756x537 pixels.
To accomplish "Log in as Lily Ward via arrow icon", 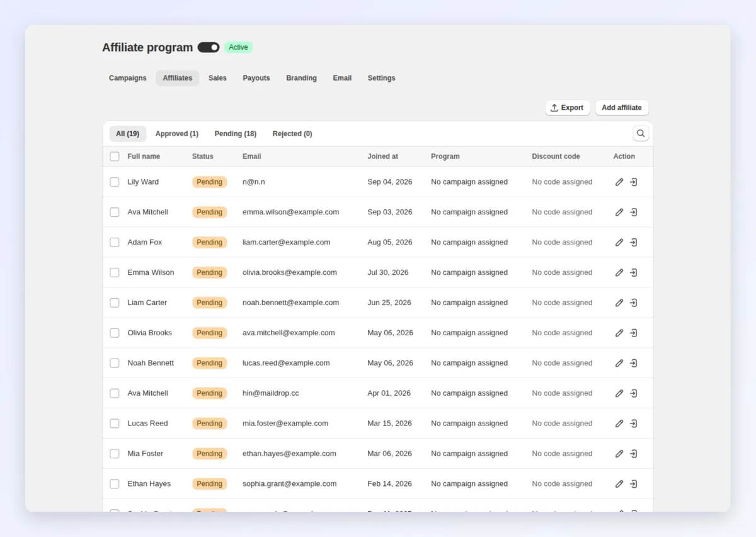I will coord(634,182).
